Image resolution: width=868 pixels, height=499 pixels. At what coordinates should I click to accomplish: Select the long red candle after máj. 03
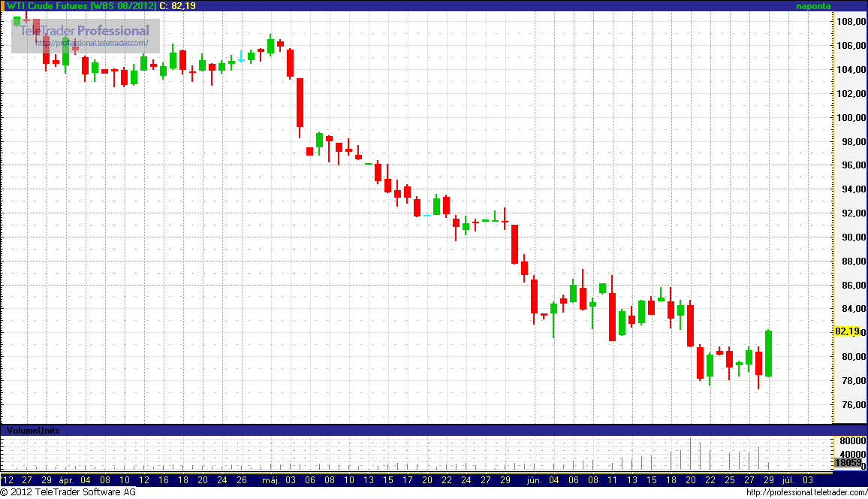click(300, 103)
